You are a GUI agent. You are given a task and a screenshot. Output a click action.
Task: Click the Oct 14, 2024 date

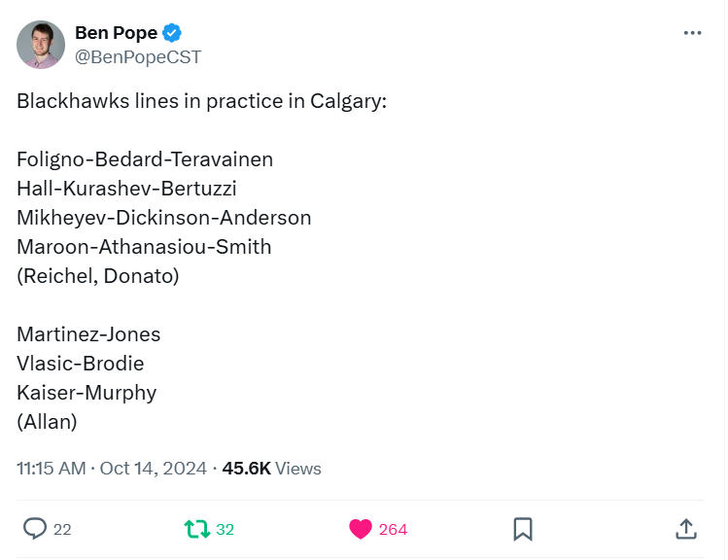[x=154, y=468]
